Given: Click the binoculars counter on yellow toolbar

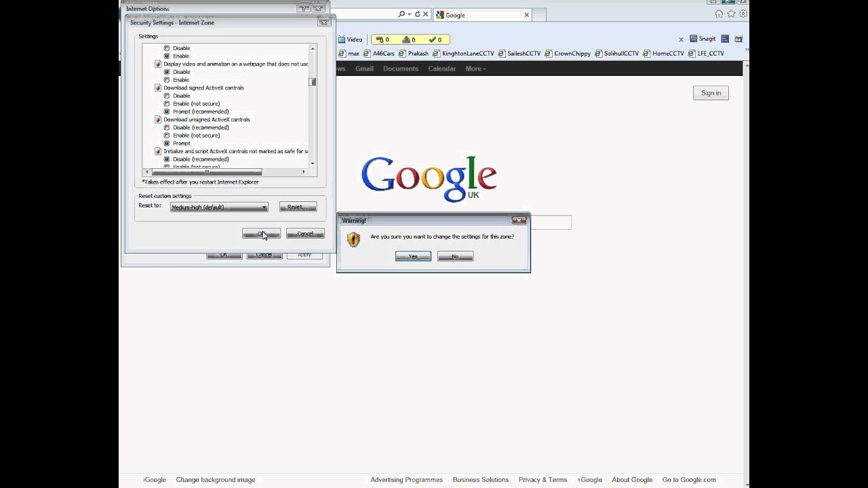Looking at the screenshot, I should (x=382, y=39).
